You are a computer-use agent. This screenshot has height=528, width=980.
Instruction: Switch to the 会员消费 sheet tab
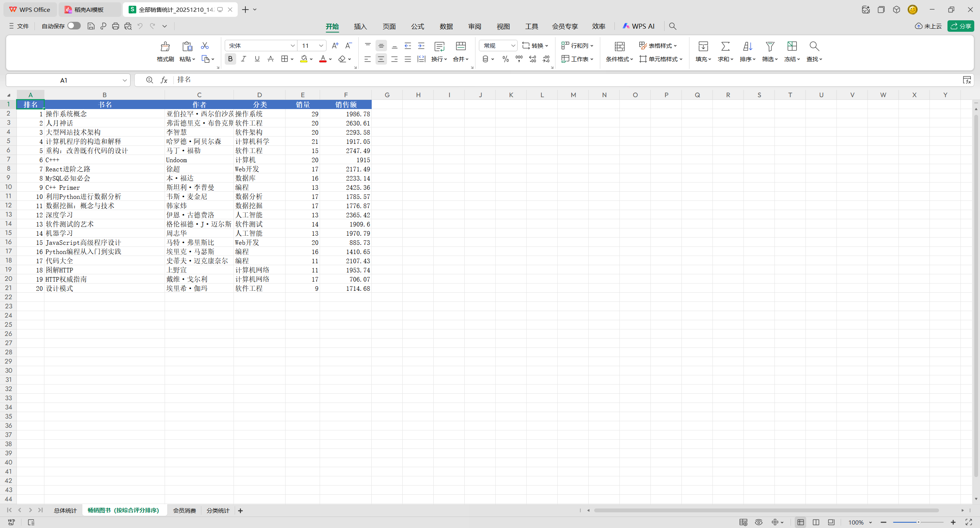(x=184, y=510)
